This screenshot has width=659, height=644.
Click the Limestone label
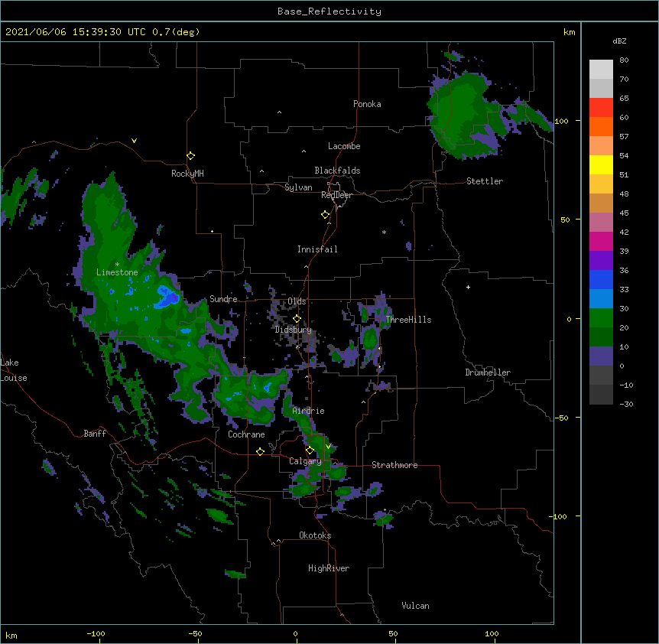pyautogui.click(x=117, y=272)
